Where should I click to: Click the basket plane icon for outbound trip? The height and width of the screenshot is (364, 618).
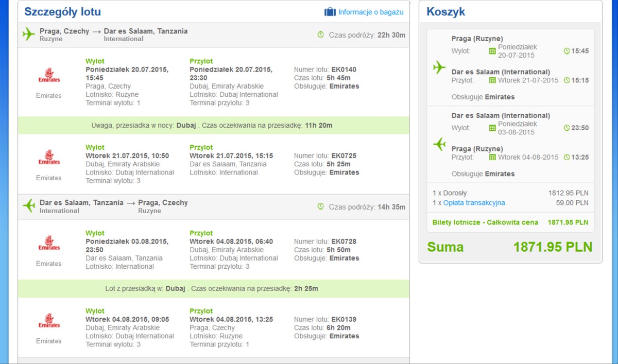point(439,67)
